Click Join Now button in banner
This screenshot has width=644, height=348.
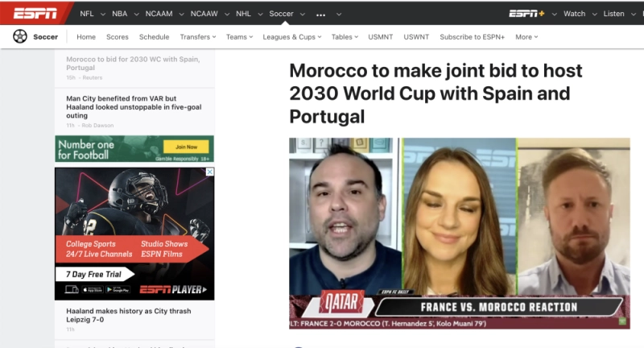[x=186, y=147]
